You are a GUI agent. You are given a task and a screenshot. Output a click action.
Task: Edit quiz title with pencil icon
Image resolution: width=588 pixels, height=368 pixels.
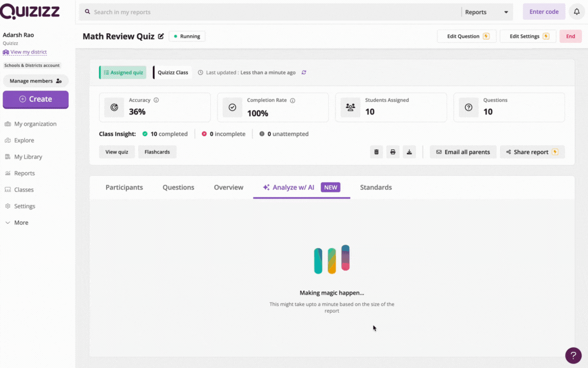(x=161, y=36)
